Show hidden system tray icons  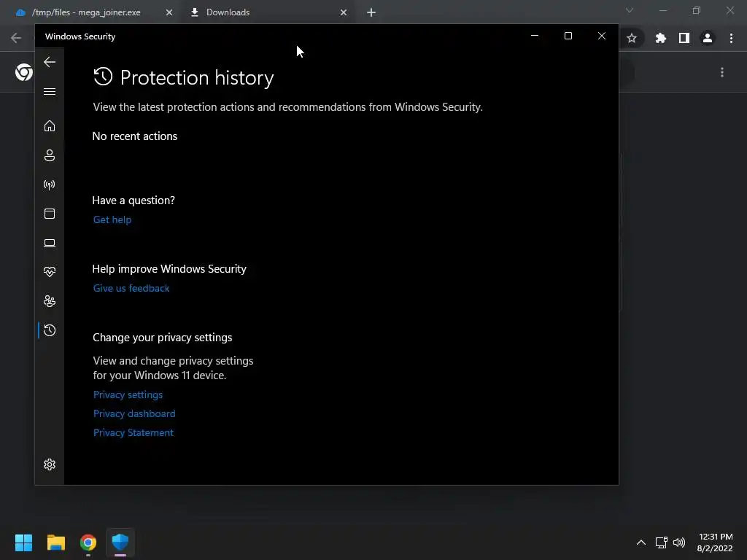tap(641, 542)
